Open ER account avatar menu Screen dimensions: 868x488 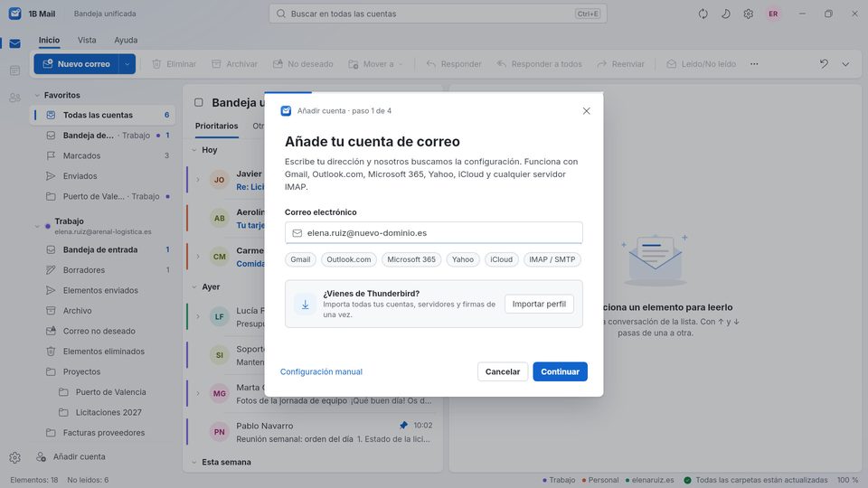pyautogui.click(x=773, y=14)
